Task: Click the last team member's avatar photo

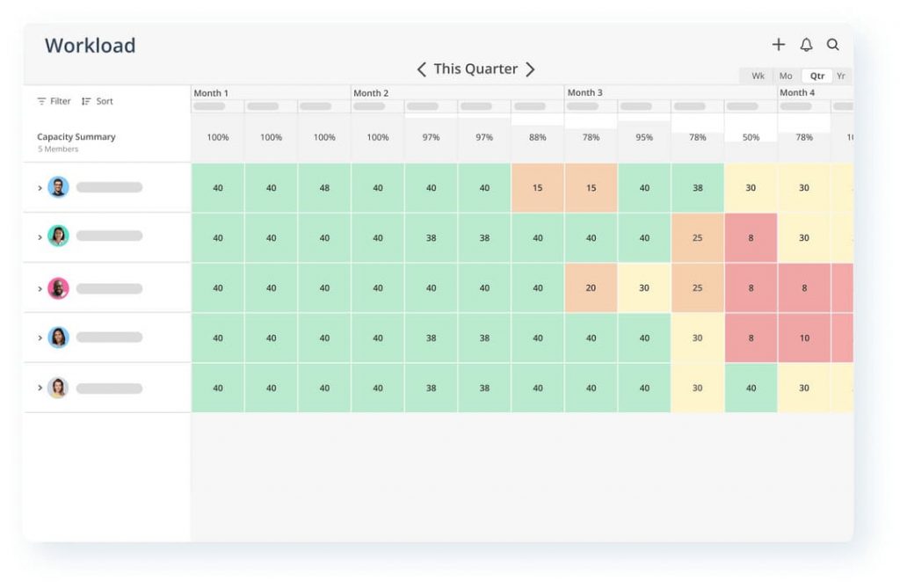Action: point(59,387)
